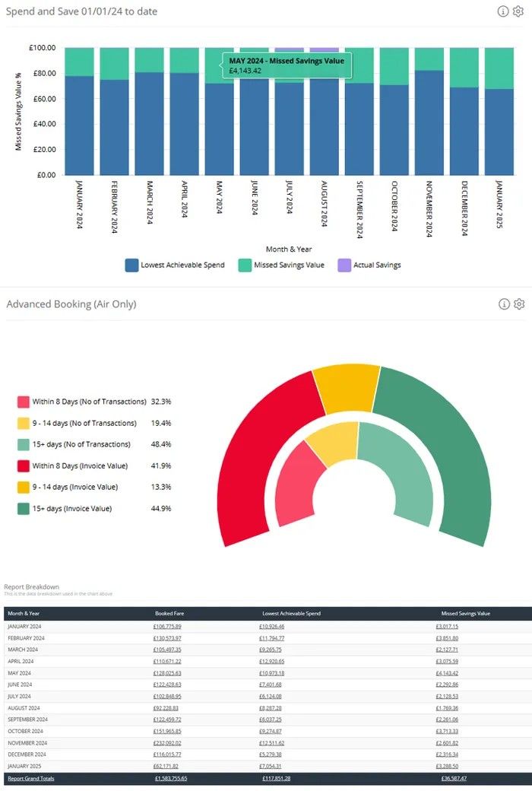
Task: Select 9 - 14 days (Invoice Value) legend item
Action: pos(73,487)
